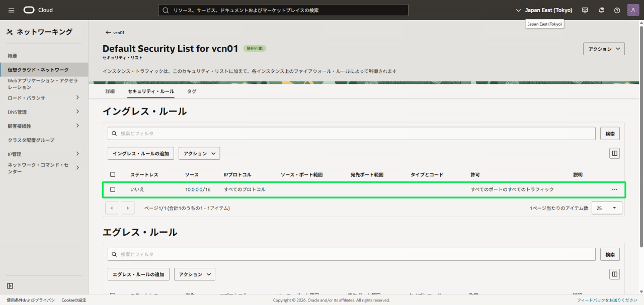The image size is (644, 305).
Task: Open egress table column settings icon
Action: coord(614,274)
